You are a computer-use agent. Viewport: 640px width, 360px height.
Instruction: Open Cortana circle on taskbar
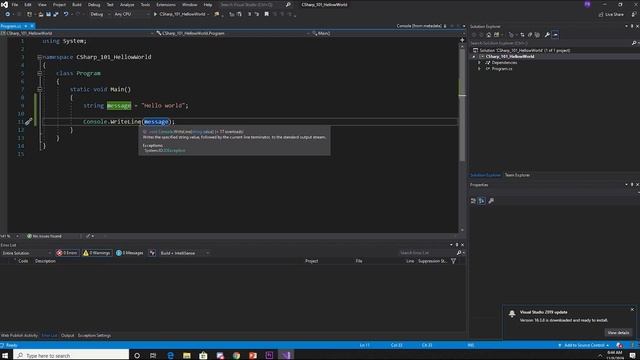point(137,356)
